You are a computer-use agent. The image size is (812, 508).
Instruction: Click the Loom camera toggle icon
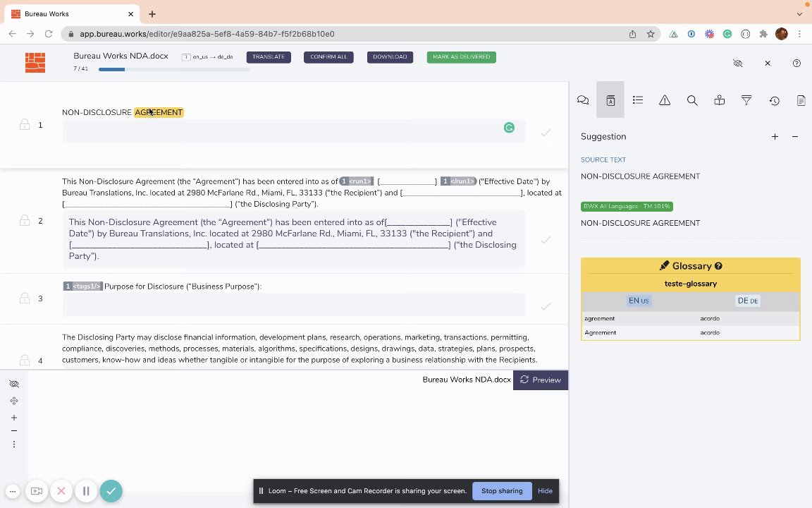(x=36, y=491)
